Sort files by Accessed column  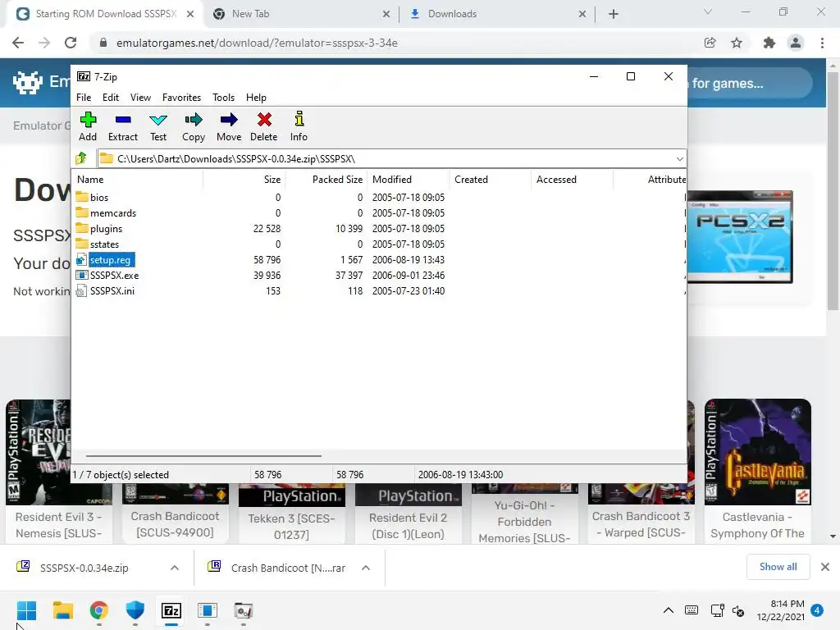[572, 180]
